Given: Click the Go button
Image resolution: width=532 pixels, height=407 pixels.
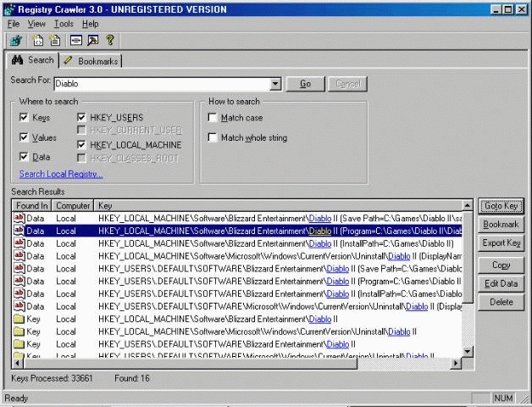Looking at the screenshot, I should [x=305, y=84].
